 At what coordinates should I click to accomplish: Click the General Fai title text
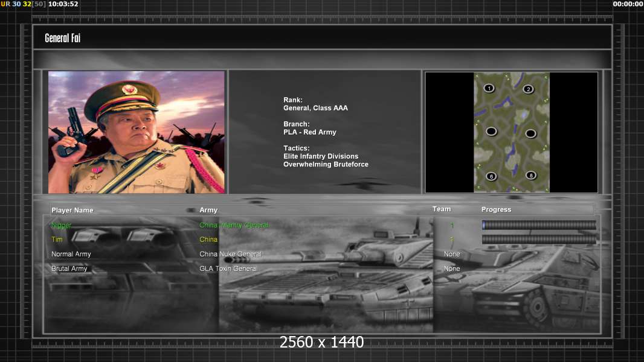click(62, 38)
